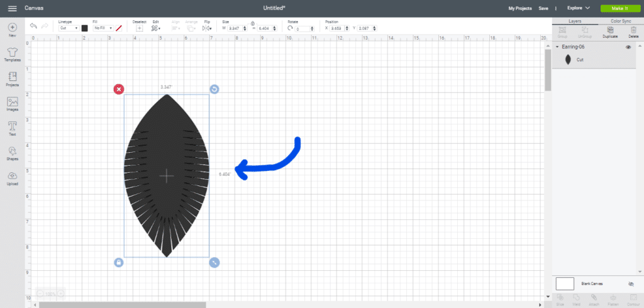This screenshot has height=308, width=644.
Task: Click the red delete handle on the shape
Action: pos(119,89)
